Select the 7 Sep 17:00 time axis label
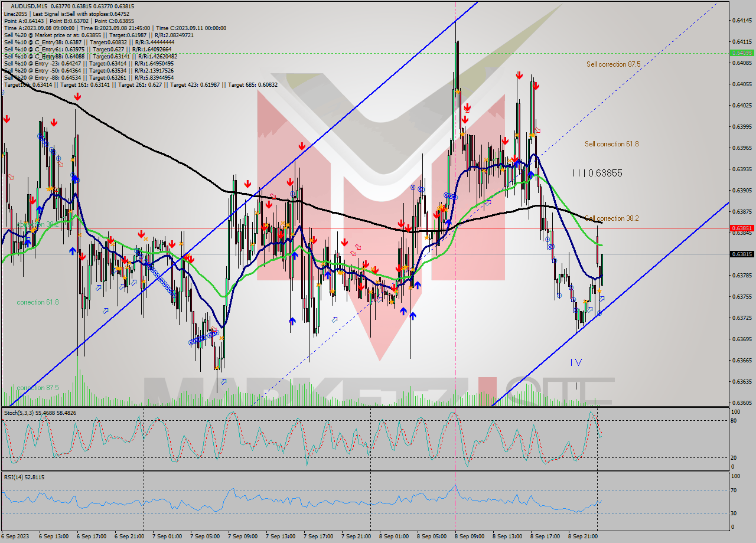756x543 pixels. 319,537
